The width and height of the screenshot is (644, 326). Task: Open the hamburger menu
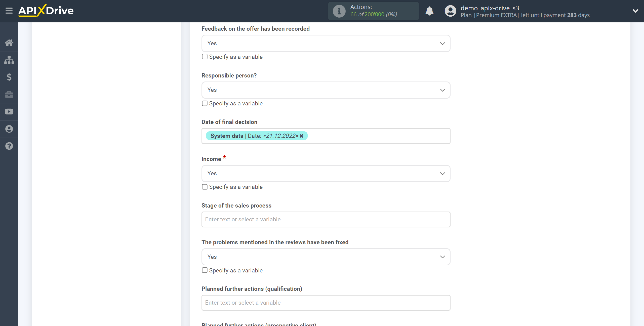[x=9, y=11]
